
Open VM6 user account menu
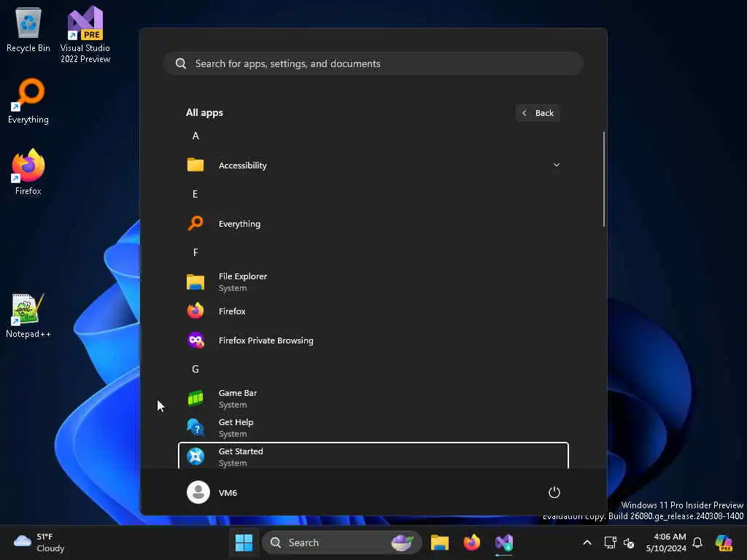(x=212, y=492)
